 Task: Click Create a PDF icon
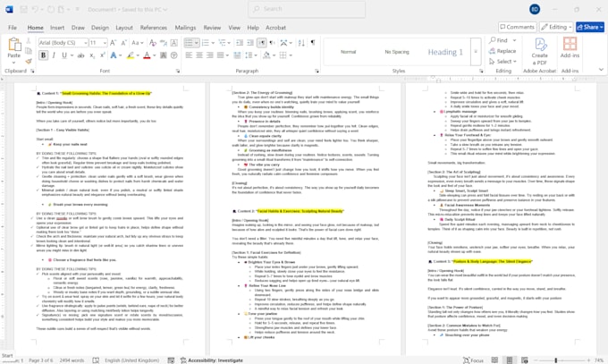click(x=540, y=51)
